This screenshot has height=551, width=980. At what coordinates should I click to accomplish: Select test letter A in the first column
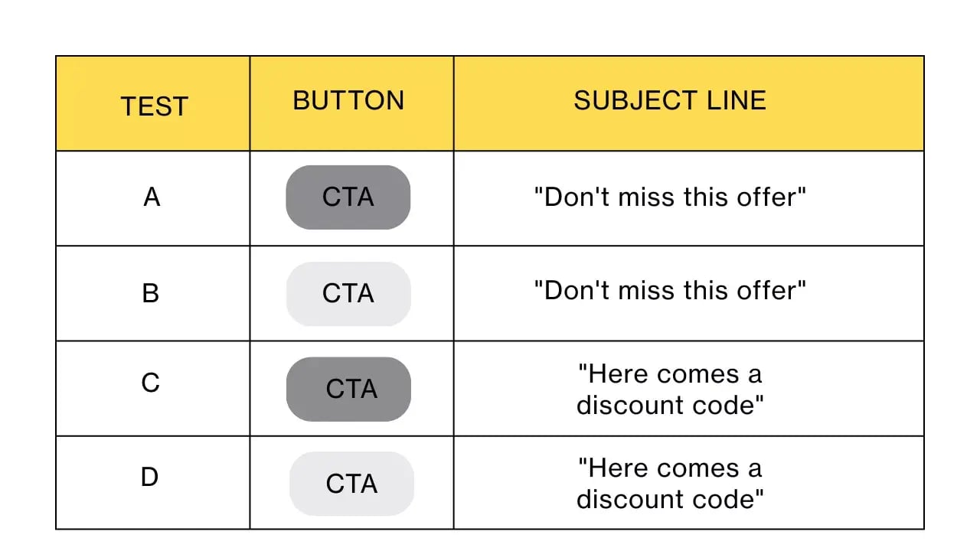click(x=152, y=197)
